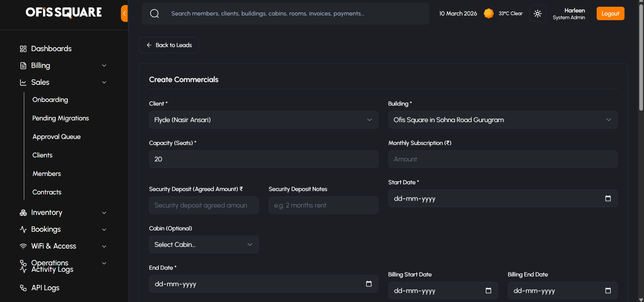644x302 pixels.
Task: Open the Client dropdown
Action: [x=263, y=120]
